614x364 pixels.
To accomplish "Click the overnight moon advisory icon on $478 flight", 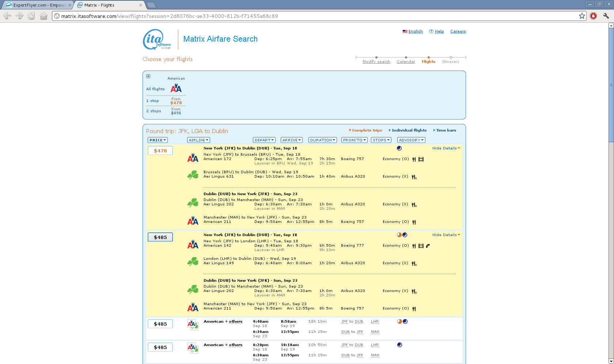I will click(399, 148).
